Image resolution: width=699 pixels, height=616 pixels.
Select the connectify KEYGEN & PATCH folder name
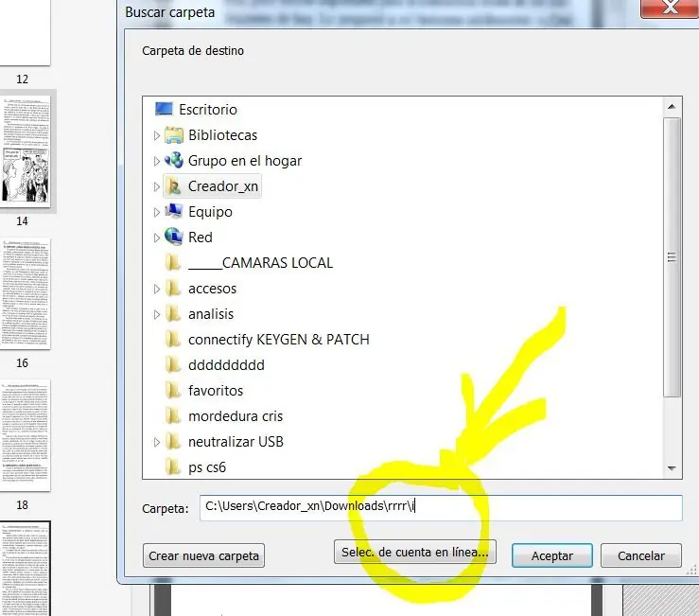[x=279, y=340]
